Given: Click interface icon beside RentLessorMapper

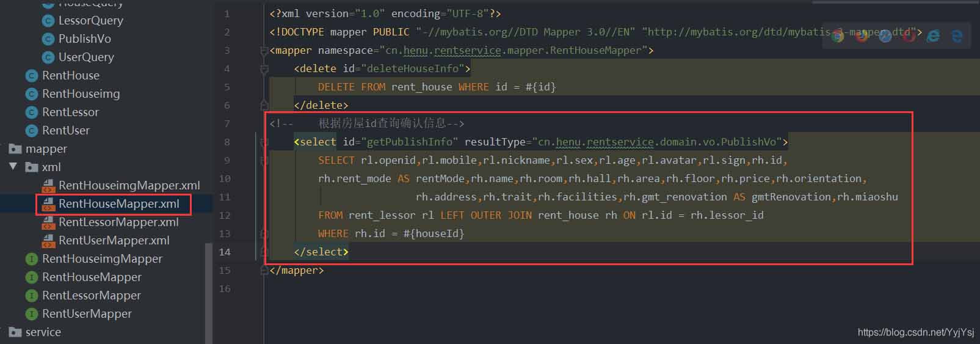Looking at the screenshot, I should pyautogui.click(x=32, y=296).
